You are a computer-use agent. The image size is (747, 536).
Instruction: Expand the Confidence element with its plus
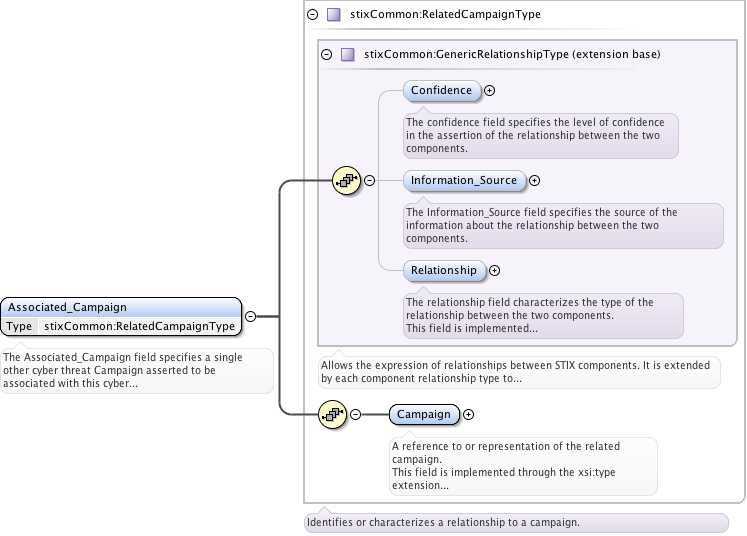pos(489,90)
